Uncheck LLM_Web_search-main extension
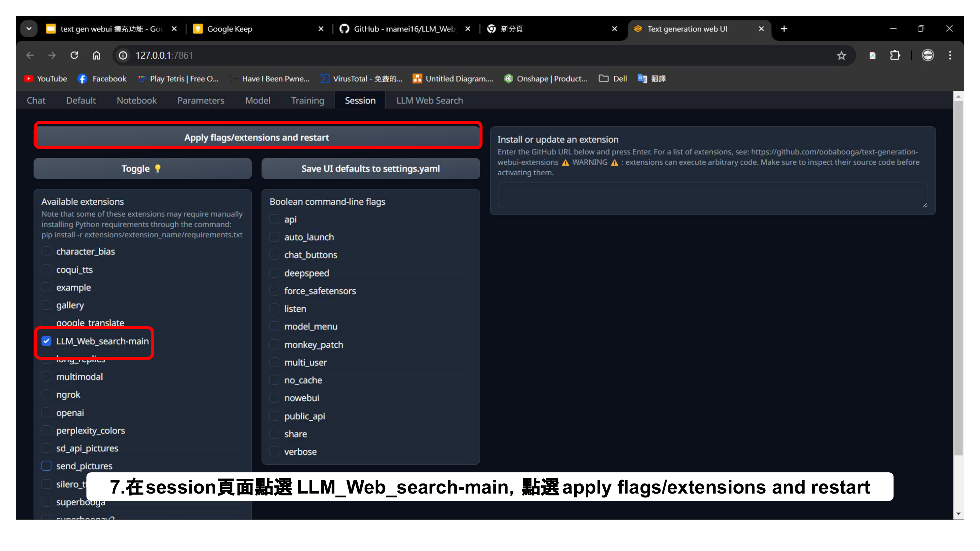This screenshot has width=980, height=551. (x=46, y=341)
